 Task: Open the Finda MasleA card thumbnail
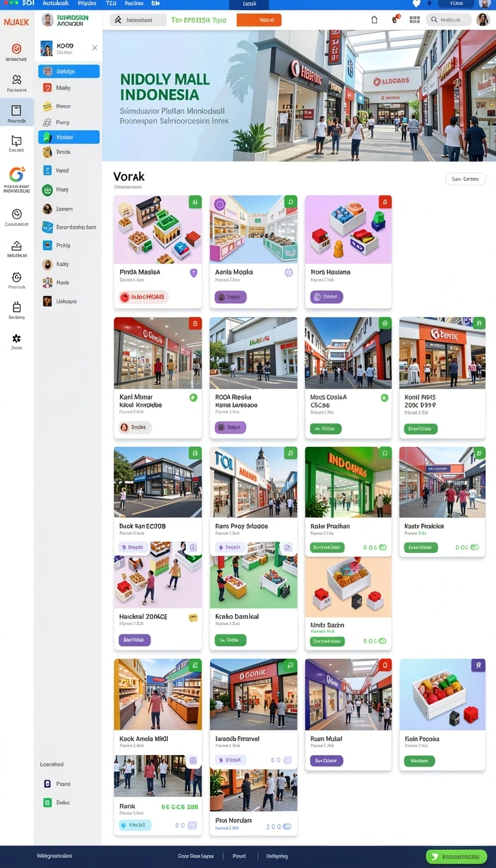click(x=158, y=229)
